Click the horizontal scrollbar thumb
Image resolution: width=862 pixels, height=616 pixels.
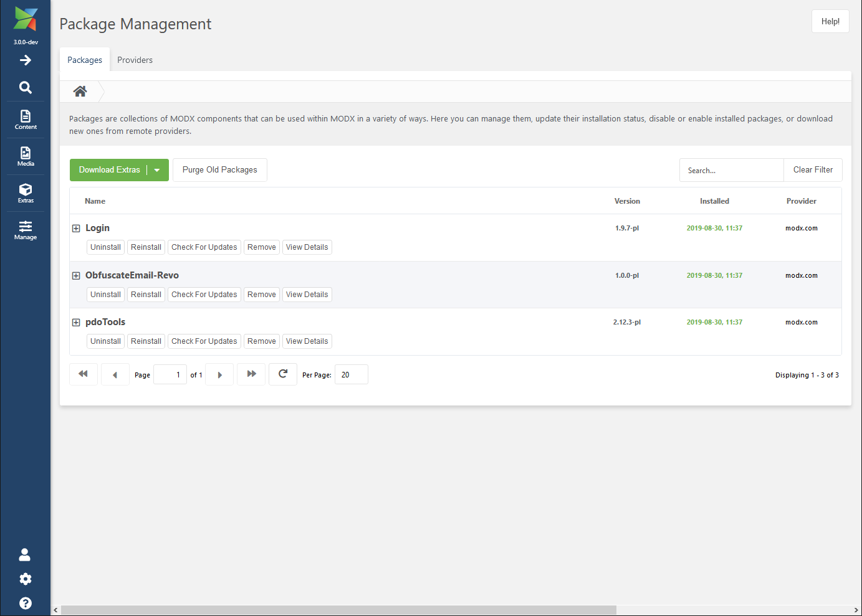[338, 610]
